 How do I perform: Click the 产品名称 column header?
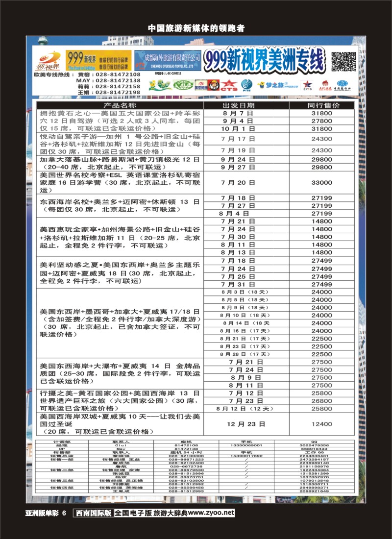pos(120,105)
